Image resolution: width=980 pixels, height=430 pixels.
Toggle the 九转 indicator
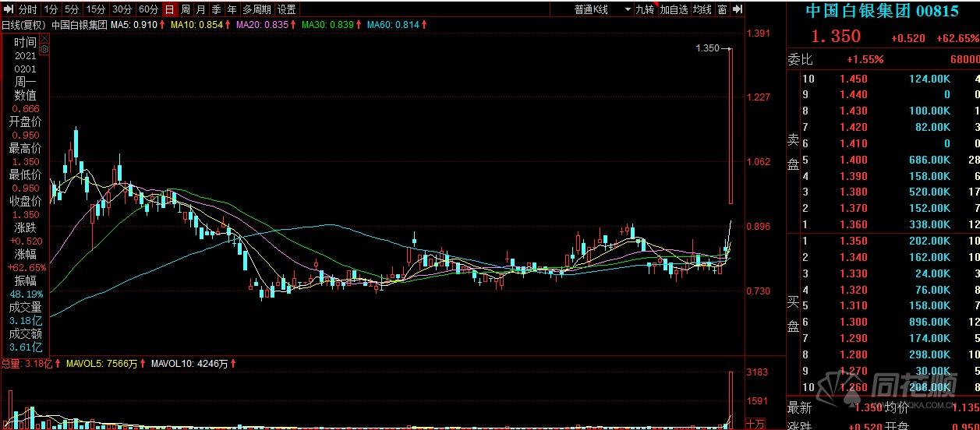click(x=644, y=9)
